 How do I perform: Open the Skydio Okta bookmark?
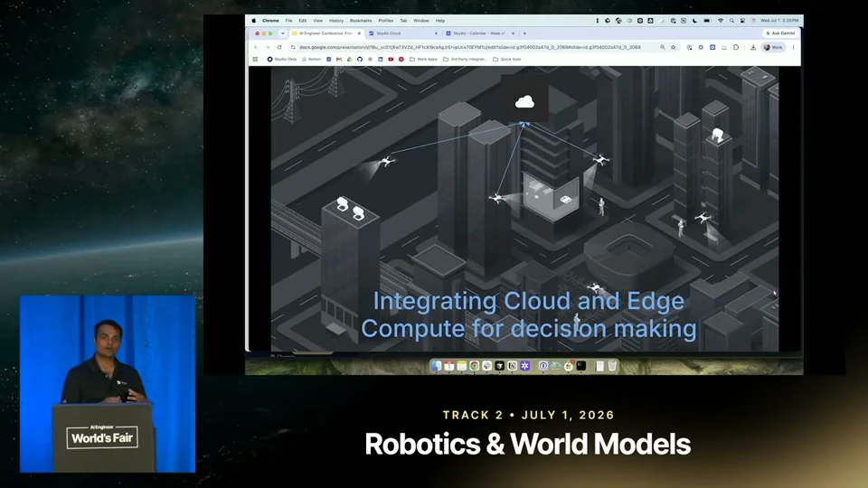click(x=282, y=60)
